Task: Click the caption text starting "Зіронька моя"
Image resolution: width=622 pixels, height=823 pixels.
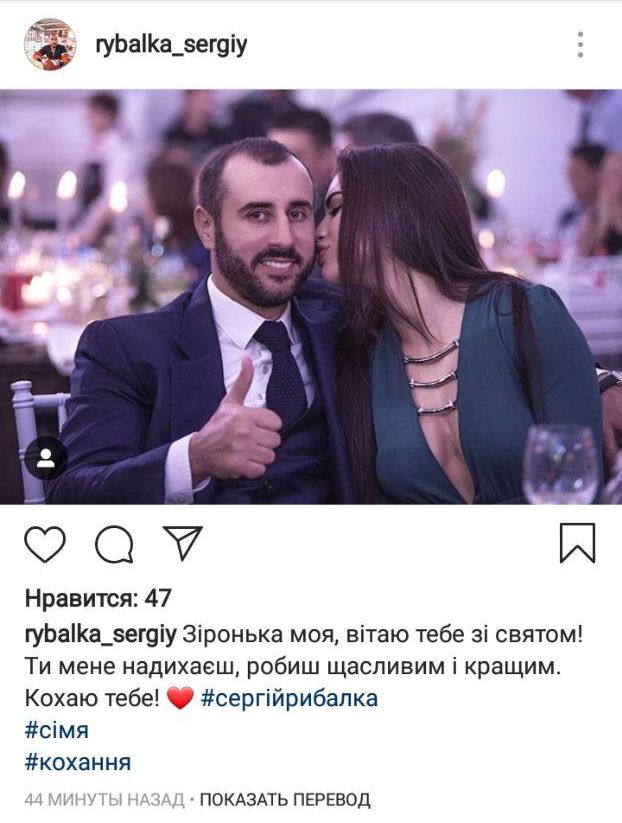Action: point(304,667)
